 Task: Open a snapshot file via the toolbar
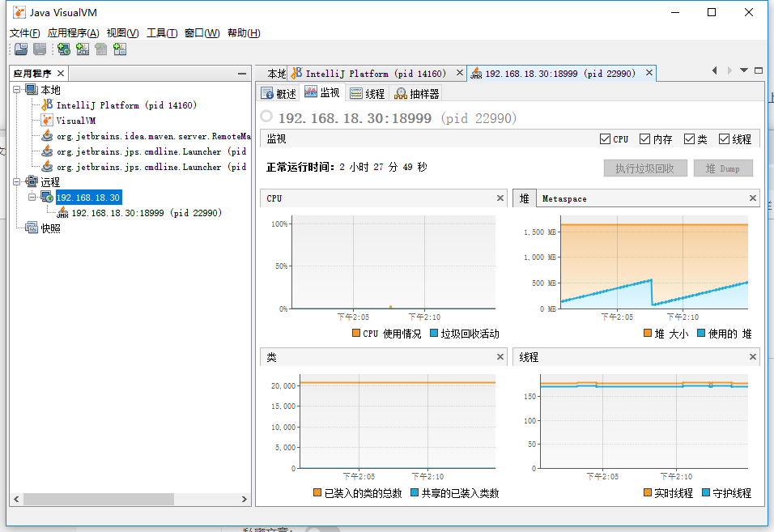click(x=20, y=49)
